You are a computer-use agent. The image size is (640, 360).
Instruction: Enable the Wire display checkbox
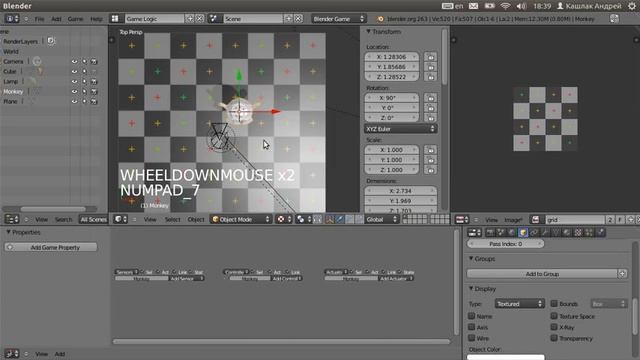coord(471,338)
